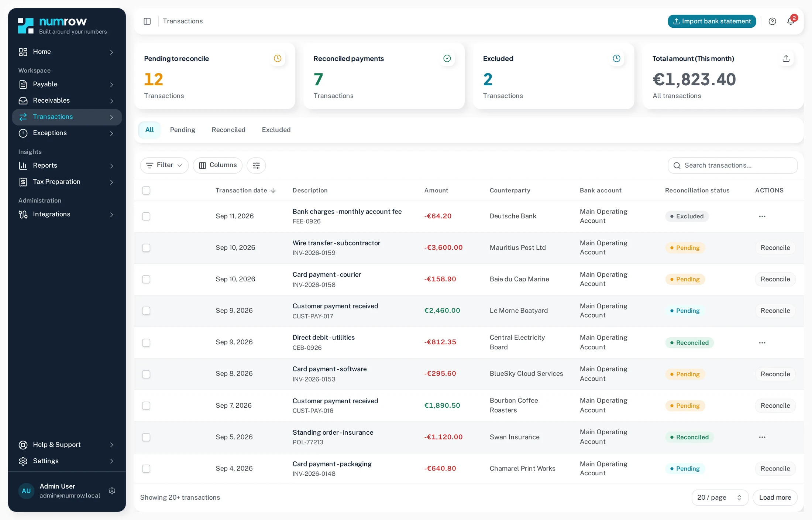Click the export icon on Total amount card
Screen dimensions: 812x520
(786, 58)
